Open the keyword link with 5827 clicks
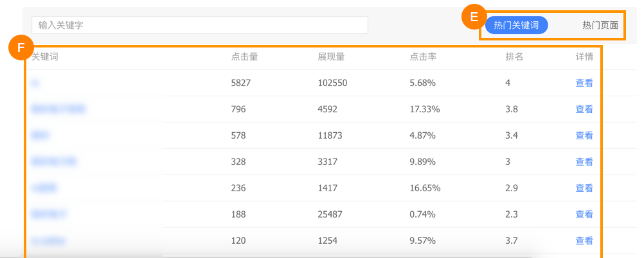 click(x=35, y=83)
